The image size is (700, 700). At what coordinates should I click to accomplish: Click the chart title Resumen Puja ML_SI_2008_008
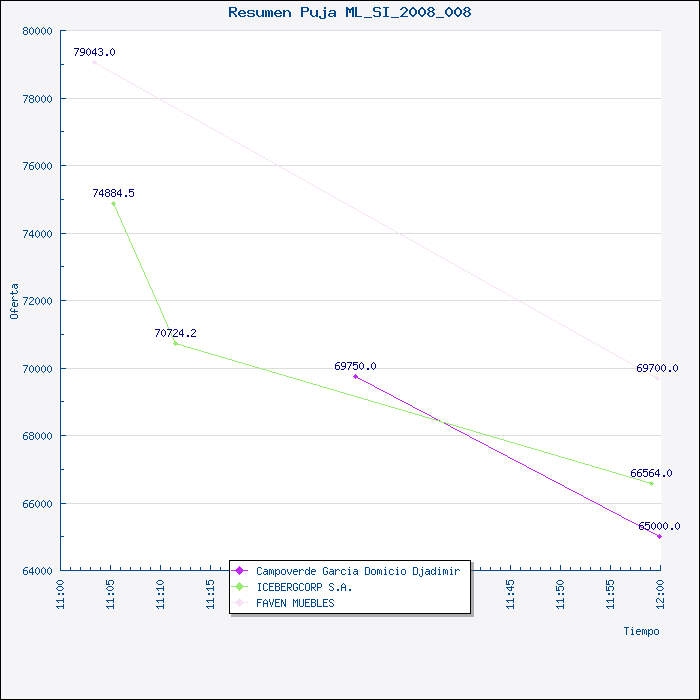tap(350, 12)
